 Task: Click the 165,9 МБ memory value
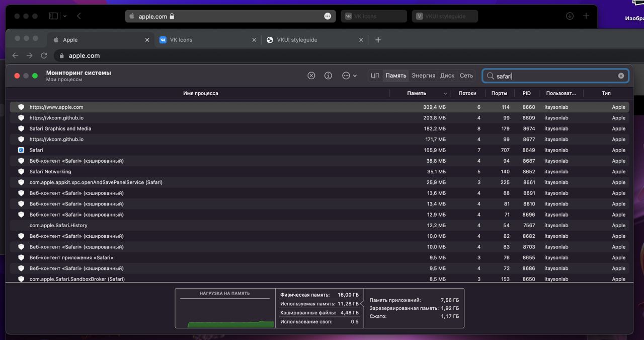point(435,150)
